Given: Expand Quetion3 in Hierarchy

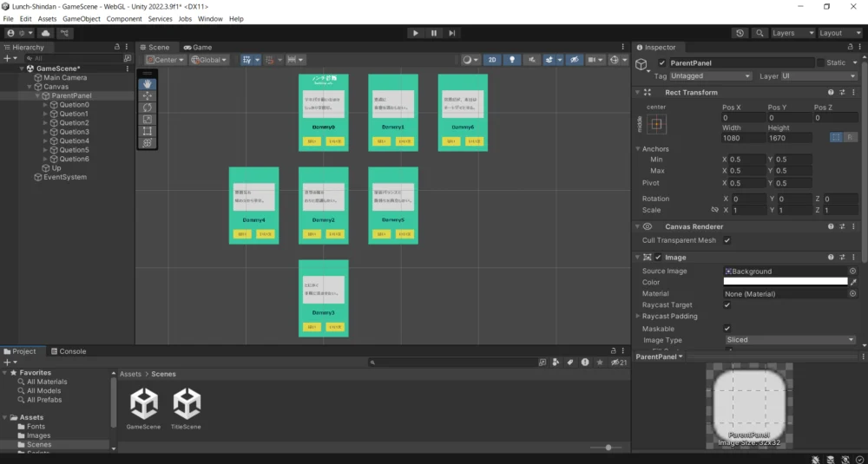Looking at the screenshot, I should [x=45, y=132].
